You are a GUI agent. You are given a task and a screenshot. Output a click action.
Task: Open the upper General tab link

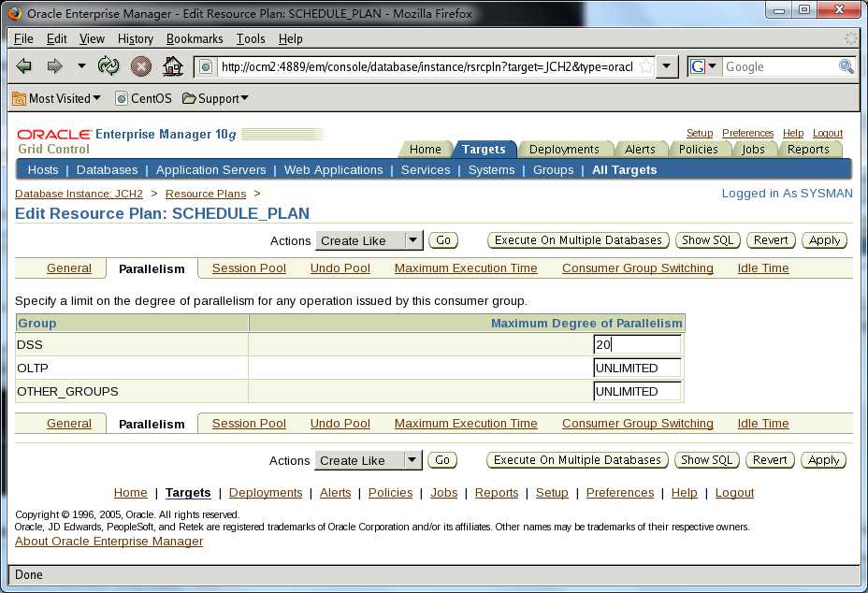[68, 268]
